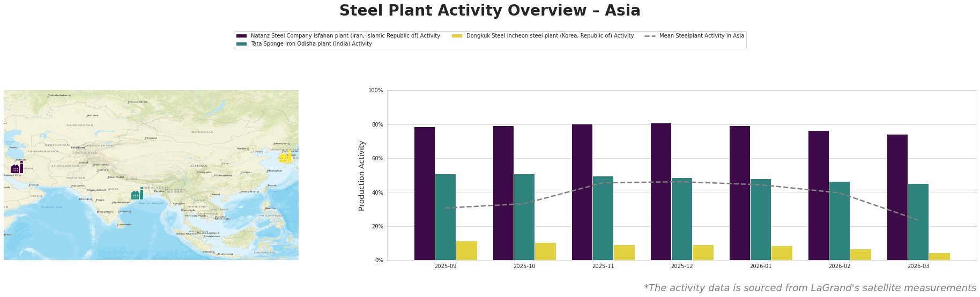Click the yellow Dongkuk Steel legend swatch
Viewport: 980px width, 297px height.
click(457, 36)
